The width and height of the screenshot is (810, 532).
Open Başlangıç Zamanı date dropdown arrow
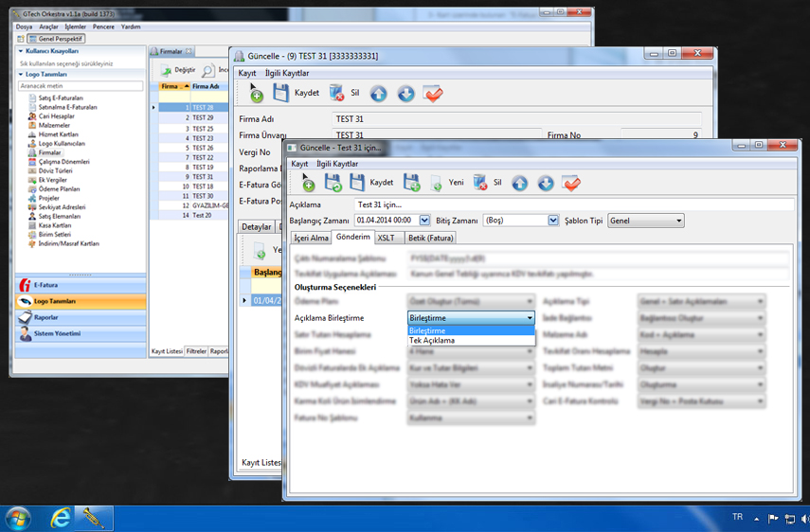(x=424, y=221)
